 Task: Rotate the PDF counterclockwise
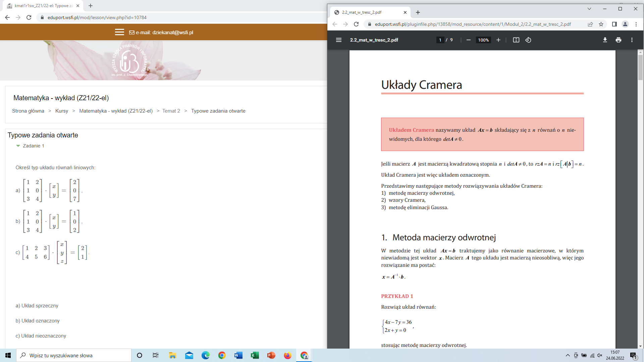click(x=528, y=40)
